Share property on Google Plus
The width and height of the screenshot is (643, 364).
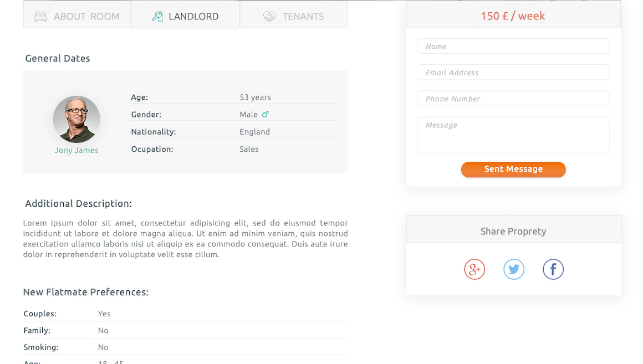coord(474,269)
